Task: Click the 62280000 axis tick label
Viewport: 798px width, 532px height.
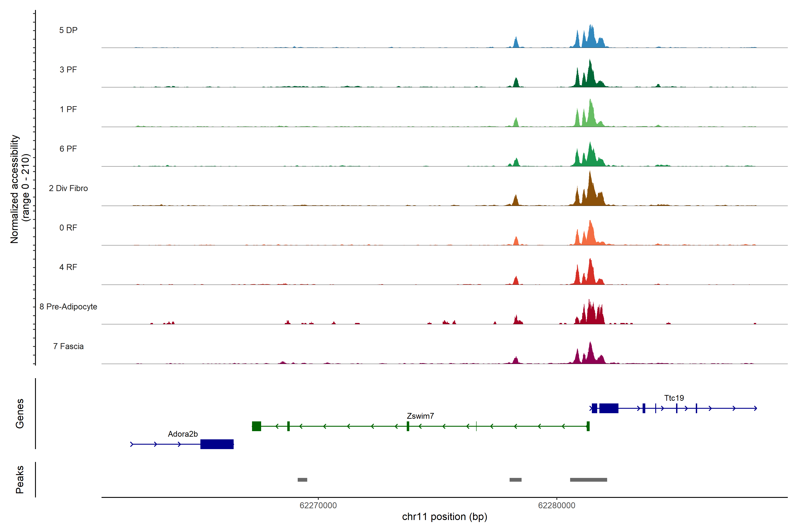Action: click(x=556, y=506)
